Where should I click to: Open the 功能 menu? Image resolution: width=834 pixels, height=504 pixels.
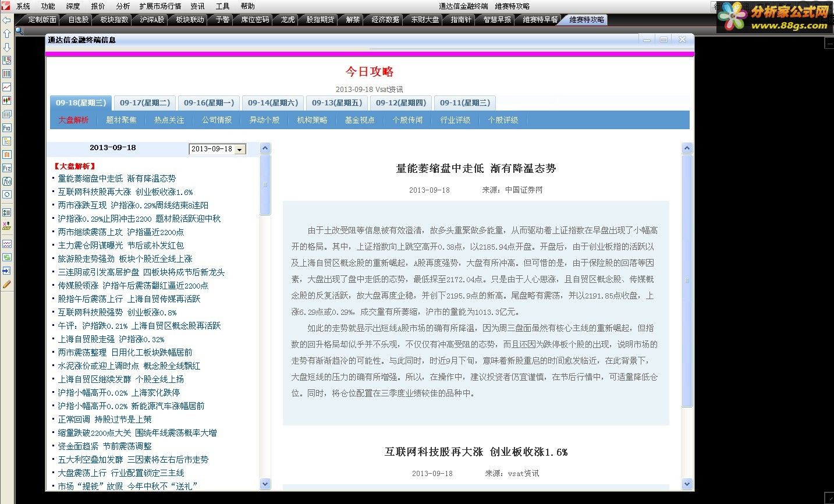pyautogui.click(x=48, y=6)
